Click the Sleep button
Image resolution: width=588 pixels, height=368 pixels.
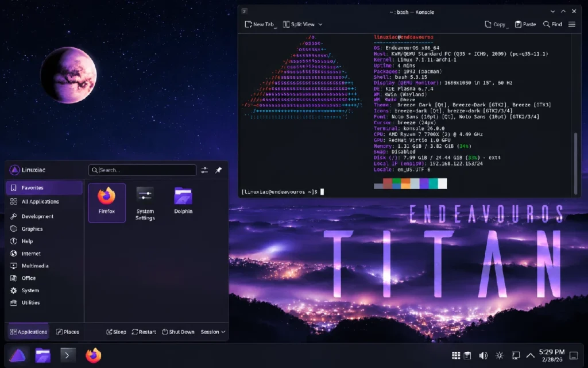[x=116, y=332]
